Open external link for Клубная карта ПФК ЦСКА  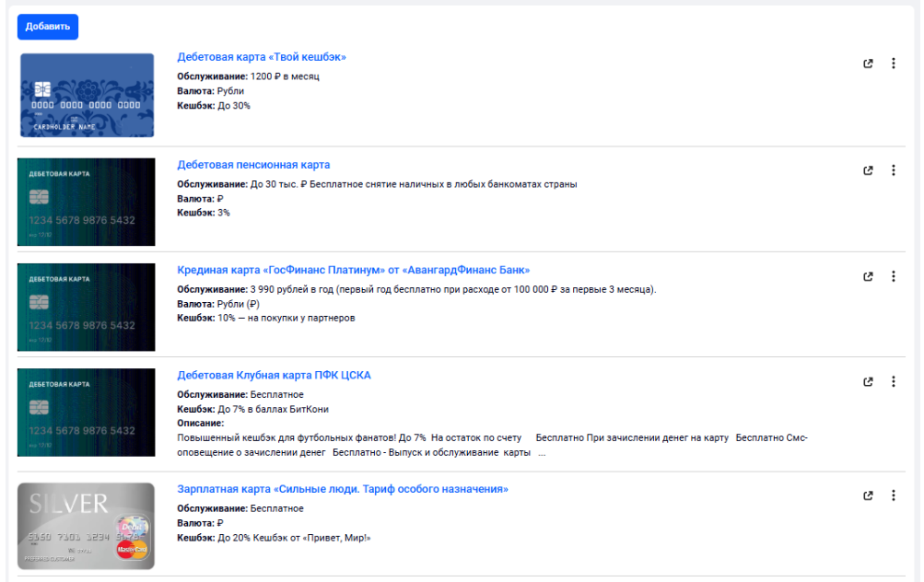868,382
